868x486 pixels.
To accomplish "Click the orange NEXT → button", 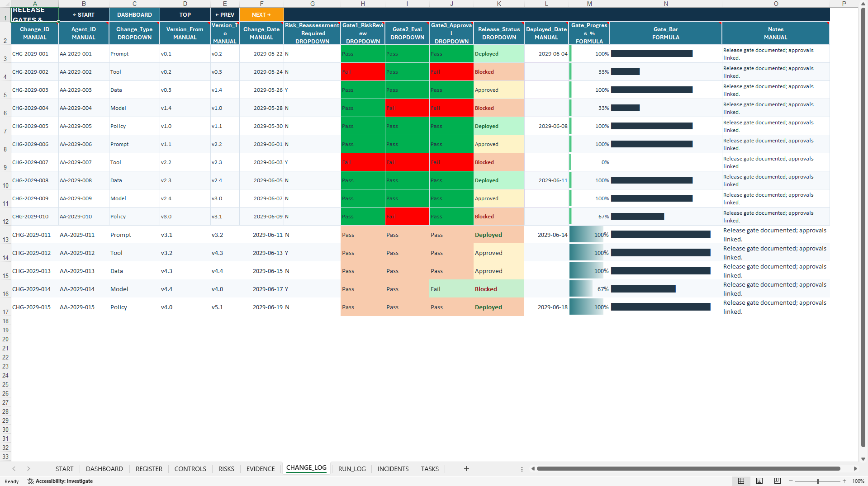I will point(261,15).
